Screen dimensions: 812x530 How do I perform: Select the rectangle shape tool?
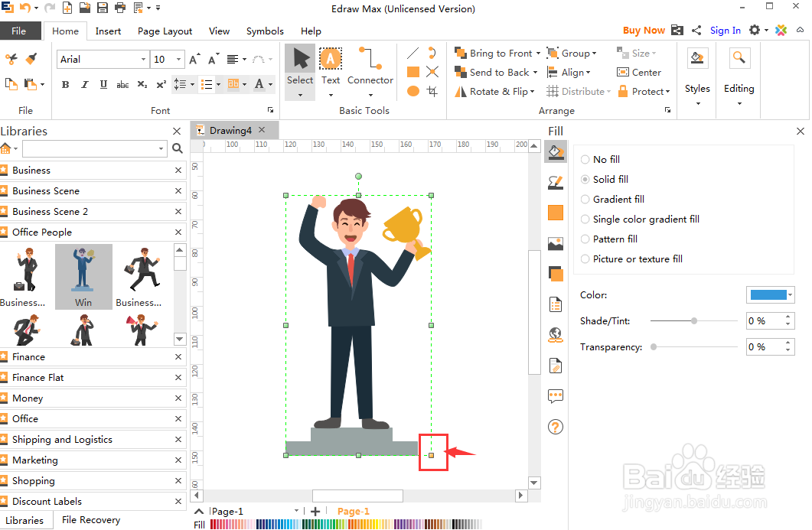coord(413,72)
